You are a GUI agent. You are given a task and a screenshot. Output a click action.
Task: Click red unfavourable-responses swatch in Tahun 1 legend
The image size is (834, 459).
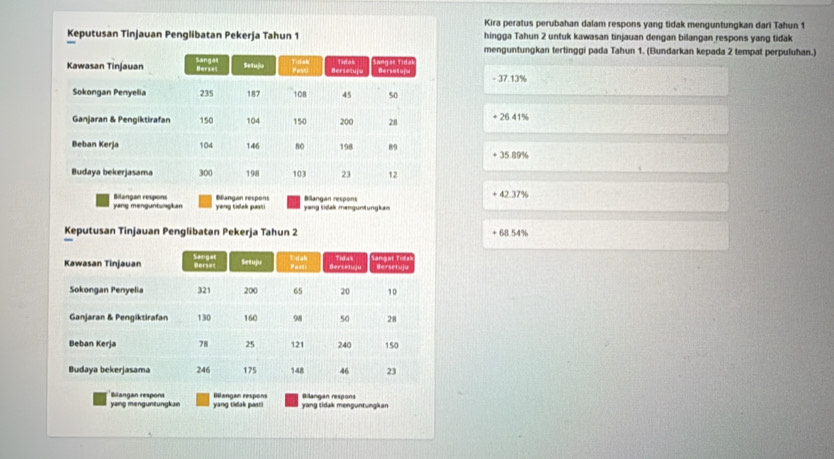click(x=293, y=201)
